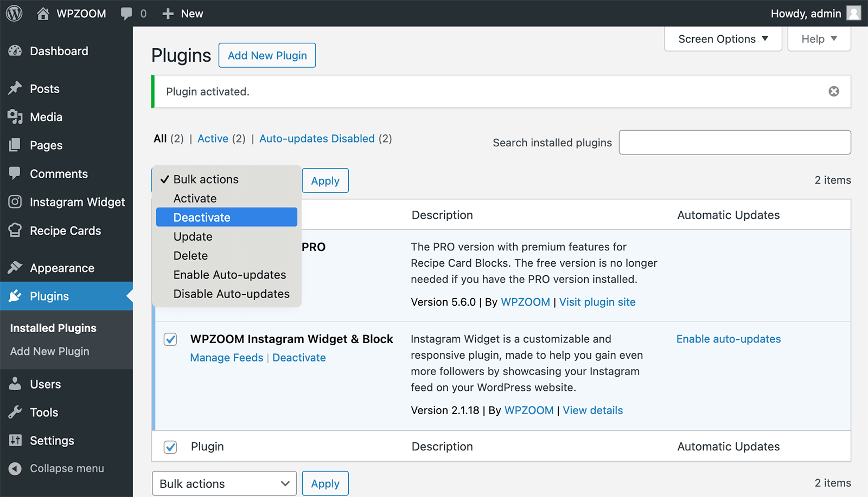
Task: Click WPZOOM author link for Instagram Widget
Action: (x=529, y=410)
